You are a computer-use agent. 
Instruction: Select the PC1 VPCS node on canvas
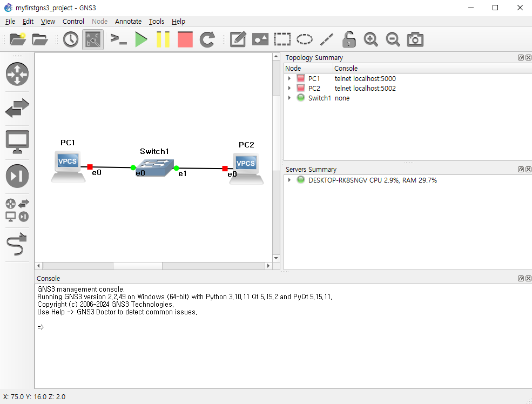[68, 166]
